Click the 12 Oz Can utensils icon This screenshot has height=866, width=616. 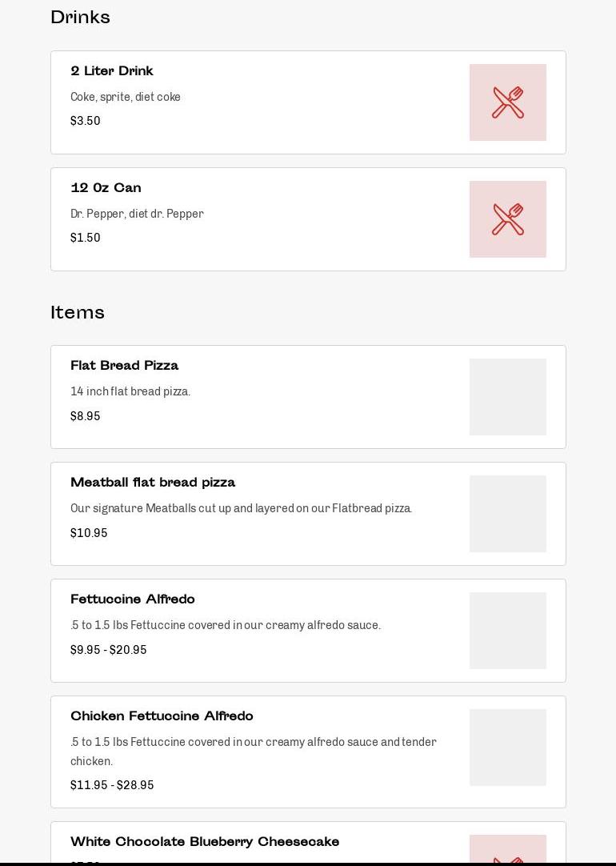tap(507, 219)
